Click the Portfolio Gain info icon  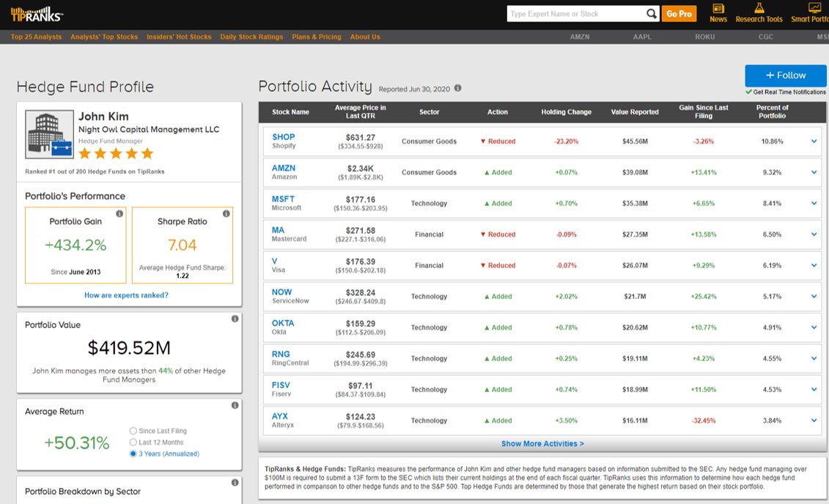(119, 213)
